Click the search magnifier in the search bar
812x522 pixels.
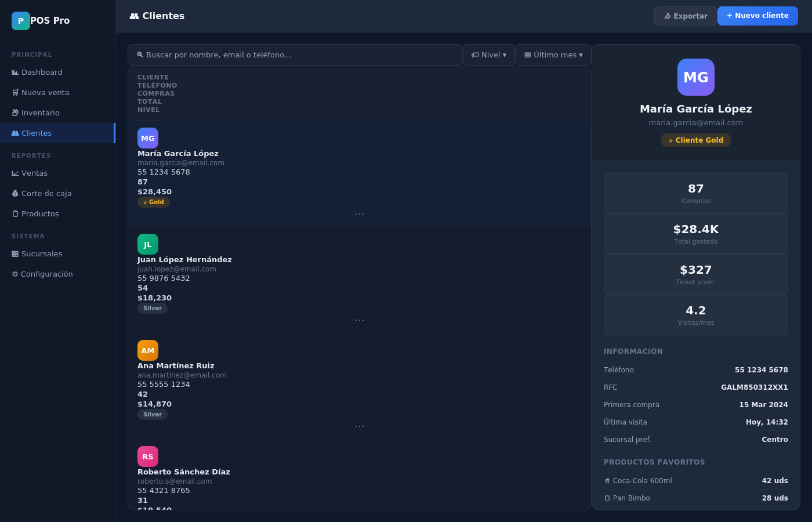point(140,55)
